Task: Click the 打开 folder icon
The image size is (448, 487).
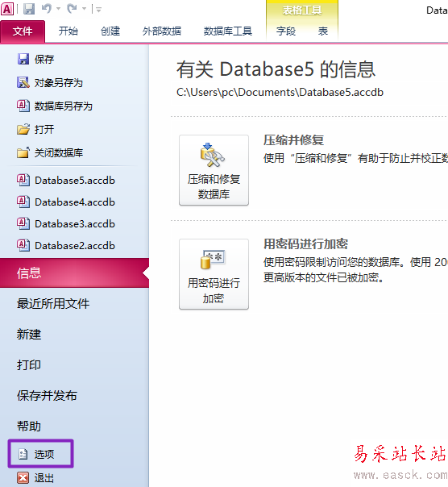Action: coord(23,129)
